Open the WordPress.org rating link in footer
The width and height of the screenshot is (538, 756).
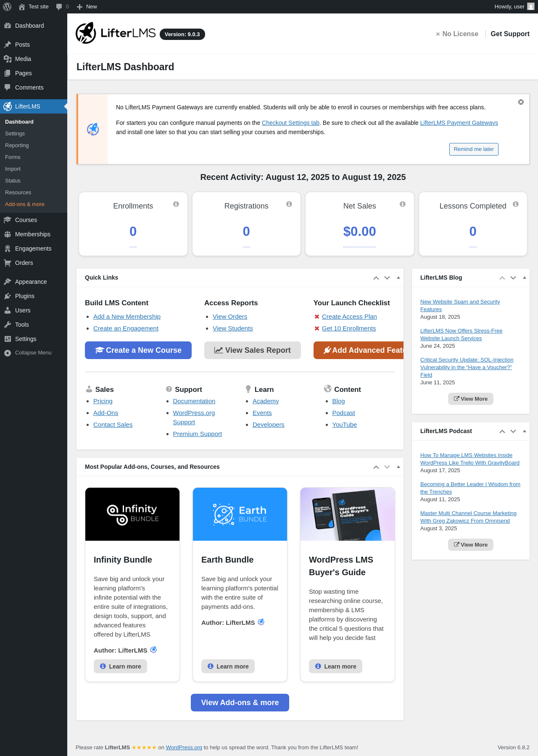point(184,748)
